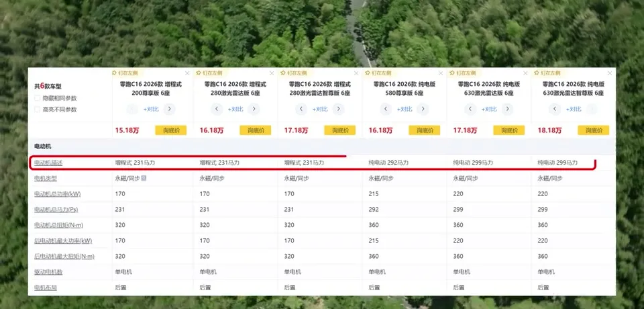Click 询底价 for the 15.18万 model

point(171,130)
